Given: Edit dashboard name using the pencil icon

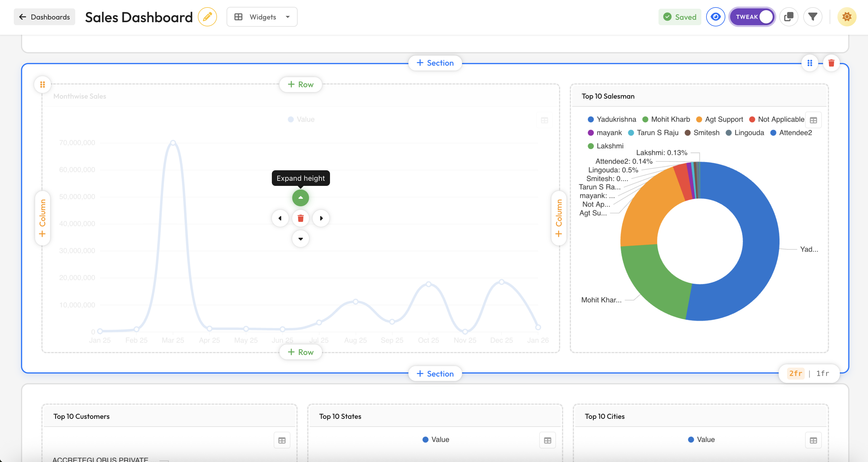Looking at the screenshot, I should pyautogui.click(x=207, y=16).
